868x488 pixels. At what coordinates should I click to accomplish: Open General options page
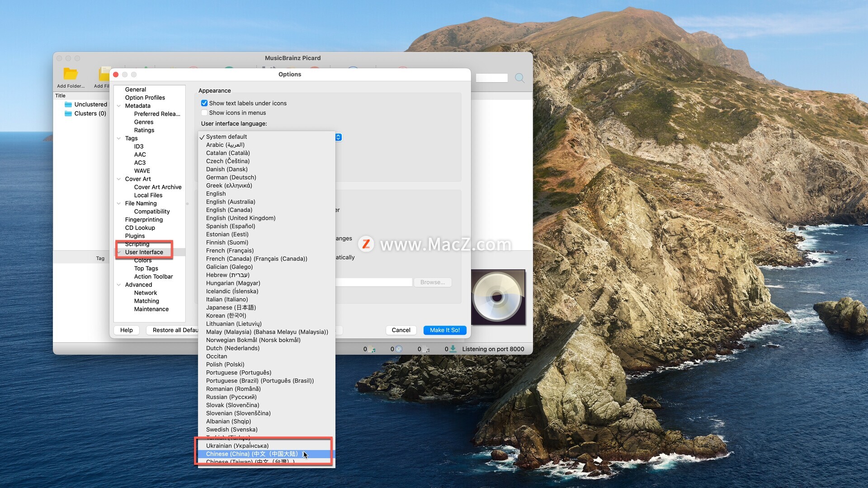[136, 89]
